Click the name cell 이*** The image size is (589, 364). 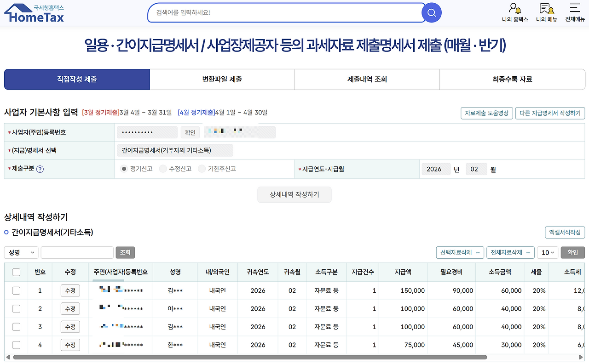pyautogui.click(x=175, y=309)
